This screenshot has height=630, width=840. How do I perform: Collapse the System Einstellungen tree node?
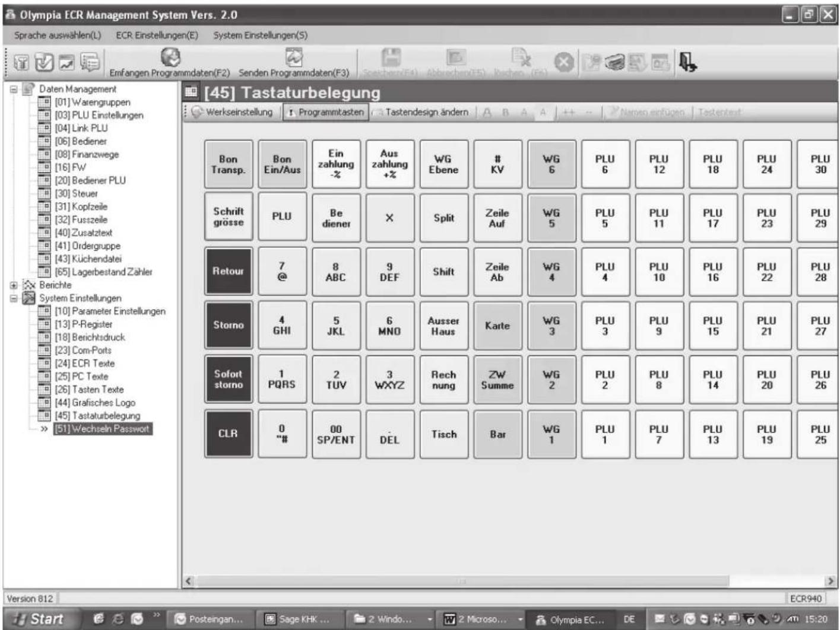(x=14, y=298)
